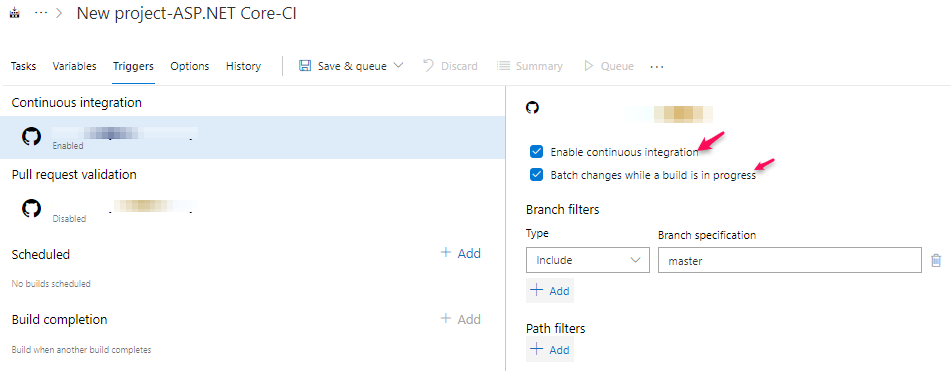This screenshot has width=951, height=371.
Task: Click the project icon beside the breadcrumb
Action: point(16,14)
